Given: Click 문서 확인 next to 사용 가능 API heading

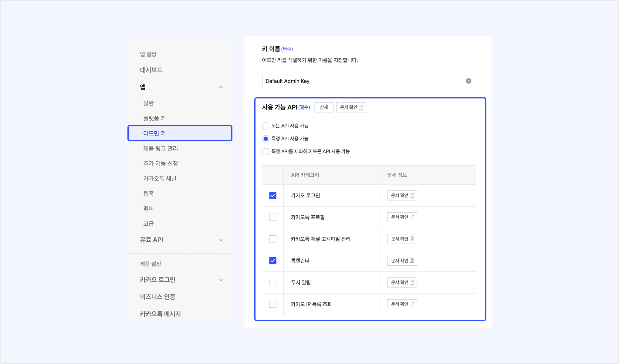Looking at the screenshot, I should [x=351, y=107].
